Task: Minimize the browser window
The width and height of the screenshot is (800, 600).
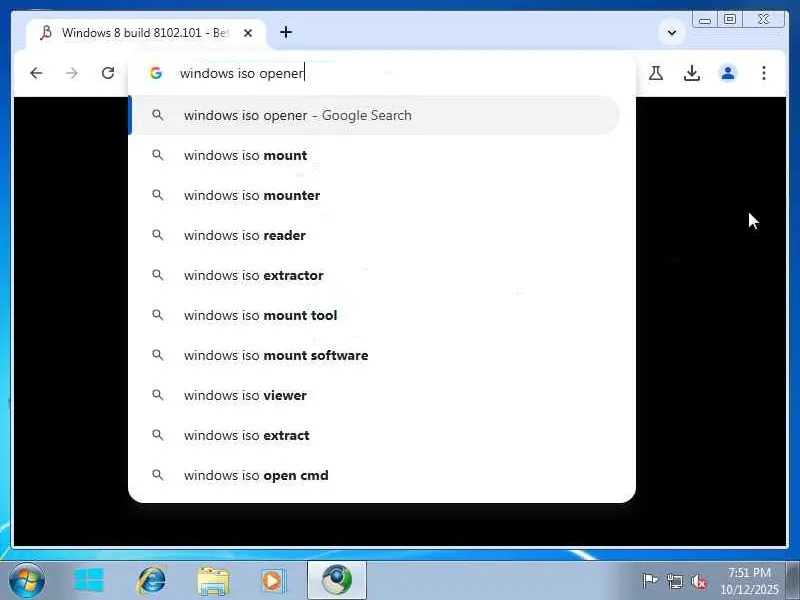Action: click(705, 20)
